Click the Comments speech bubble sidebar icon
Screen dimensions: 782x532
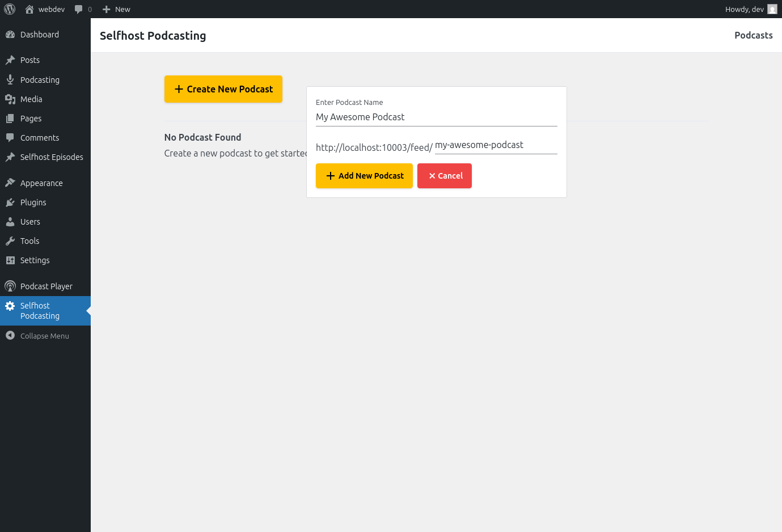coord(10,138)
